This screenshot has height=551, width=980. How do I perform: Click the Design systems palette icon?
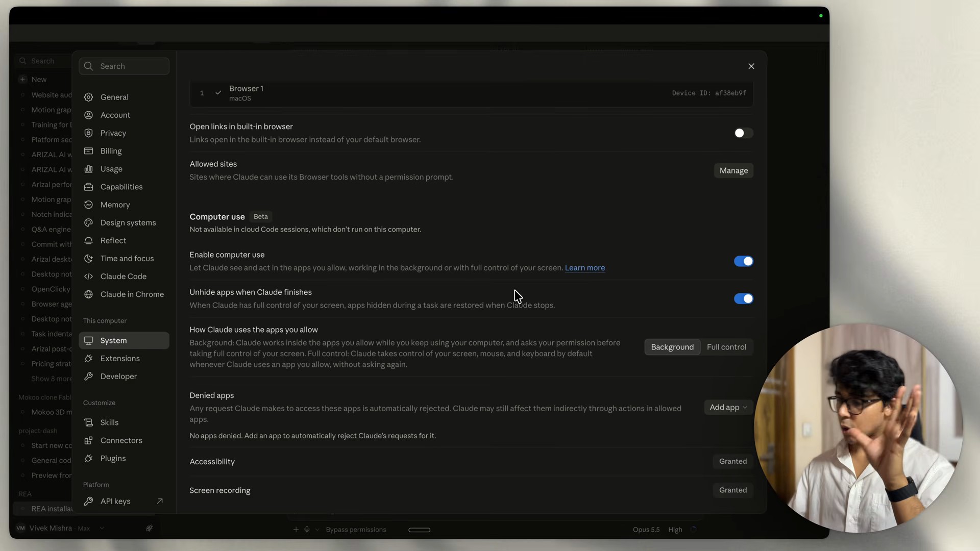click(x=88, y=222)
